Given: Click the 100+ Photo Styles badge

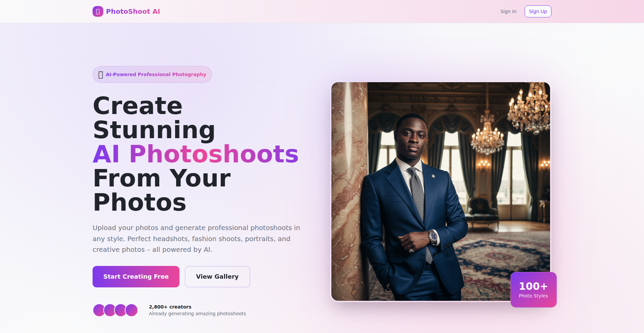Looking at the screenshot, I should (x=533, y=290).
